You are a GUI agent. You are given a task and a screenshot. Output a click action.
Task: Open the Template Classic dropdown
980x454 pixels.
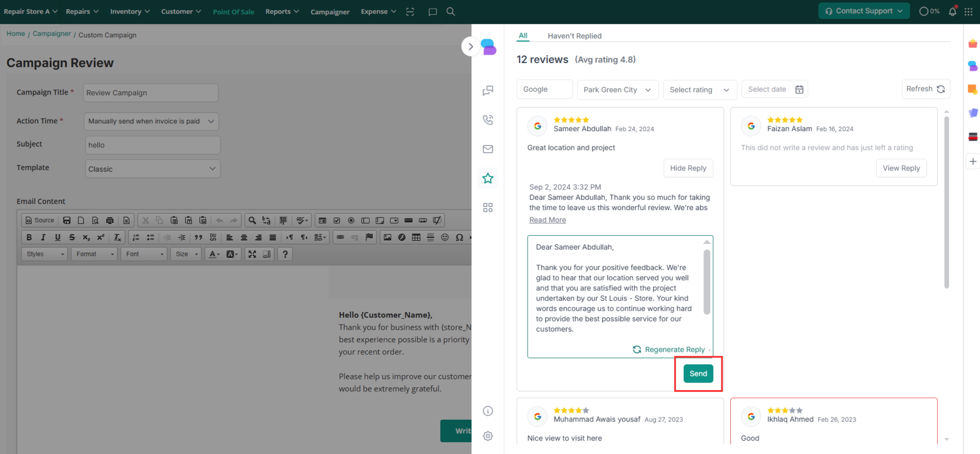(x=152, y=169)
